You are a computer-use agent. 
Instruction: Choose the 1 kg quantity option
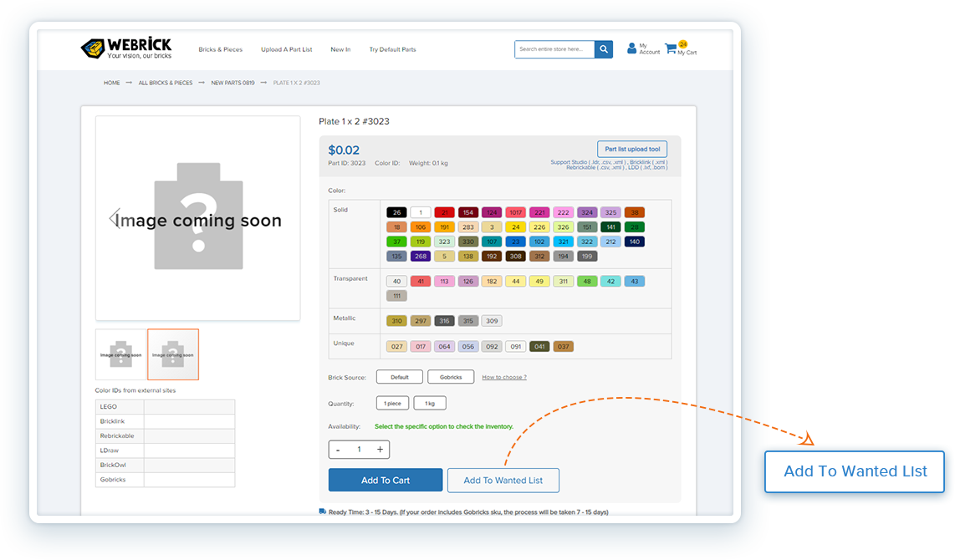[430, 403]
